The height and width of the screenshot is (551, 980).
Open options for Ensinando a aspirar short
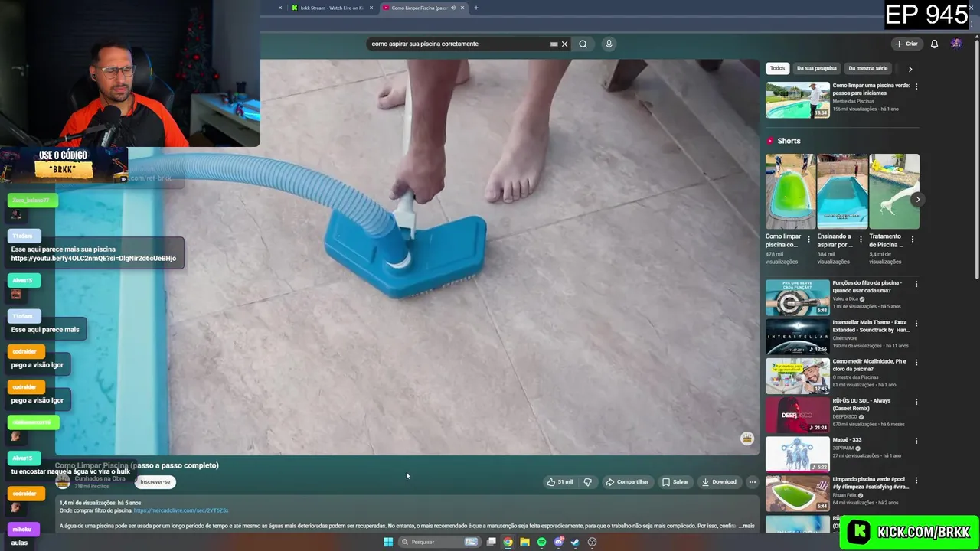tap(861, 240)
